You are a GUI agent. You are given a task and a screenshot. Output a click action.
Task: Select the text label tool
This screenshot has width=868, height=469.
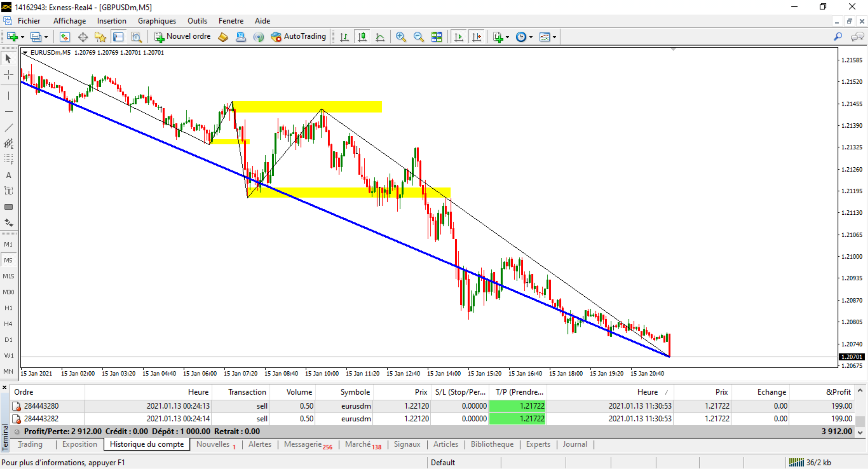coord(9,191)
